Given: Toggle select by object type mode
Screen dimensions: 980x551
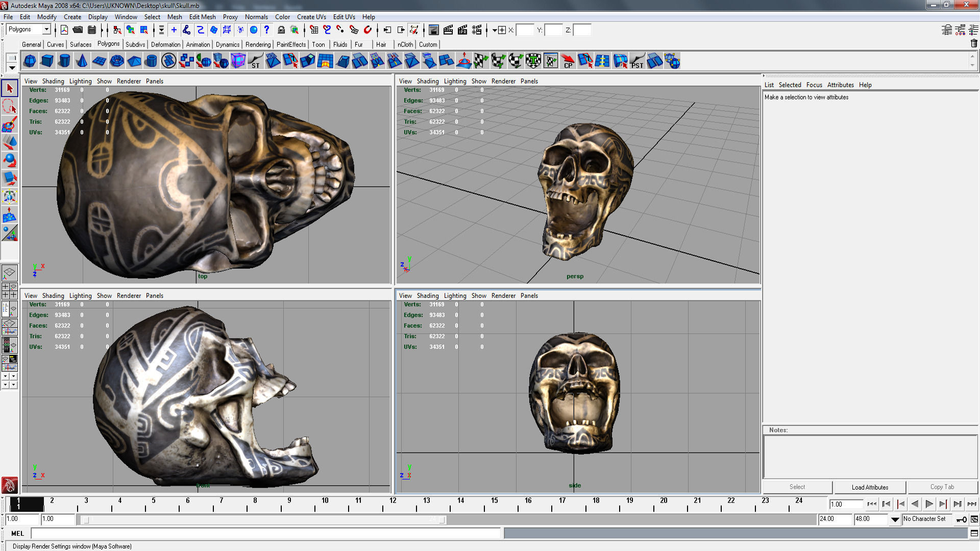Looking at the screenshot, I should tap(131, 30).
